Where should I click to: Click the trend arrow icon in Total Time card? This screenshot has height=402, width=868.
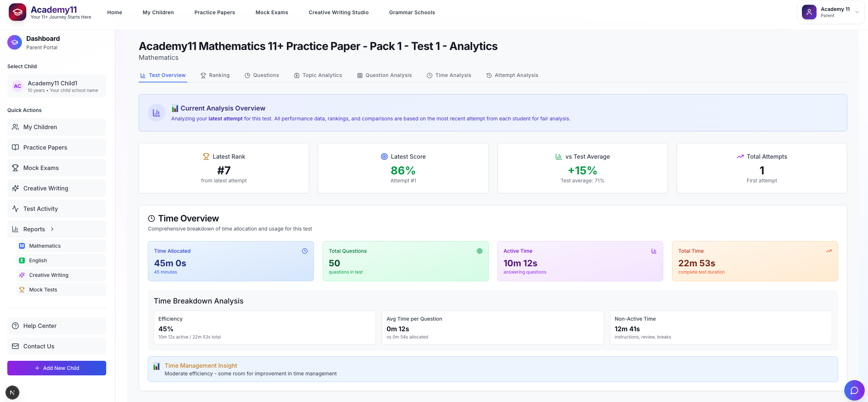point(829,251)
